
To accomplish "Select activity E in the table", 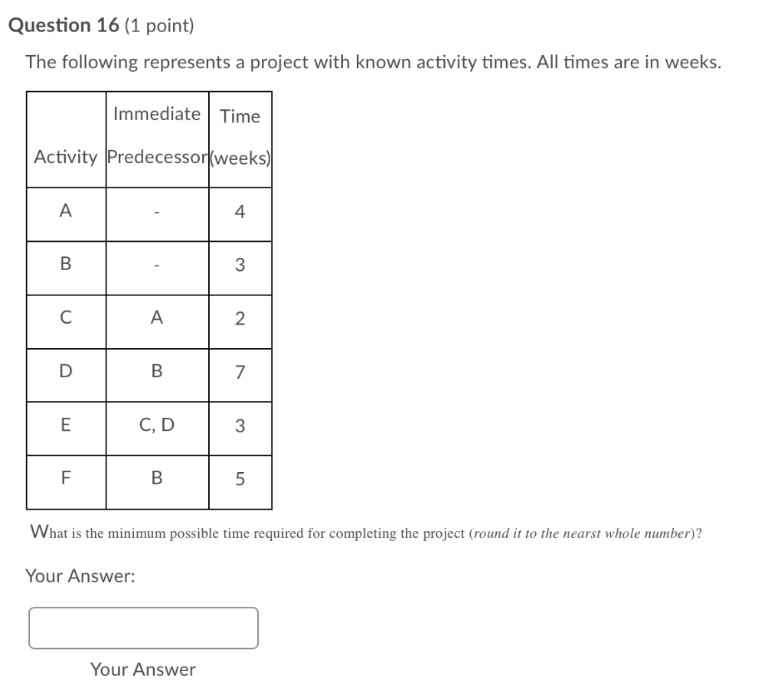I will click(x=65, y=426).
